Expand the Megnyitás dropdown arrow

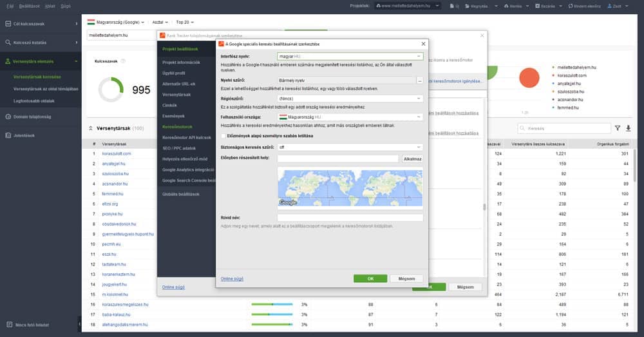coord(496,6)
